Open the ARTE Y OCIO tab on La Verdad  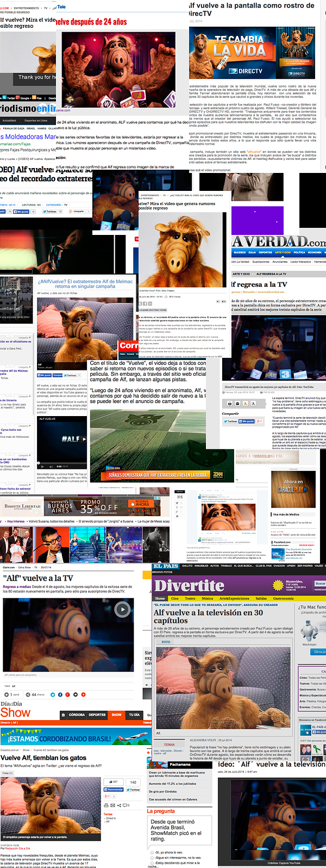pyautogui.click(x=283, y=252)
